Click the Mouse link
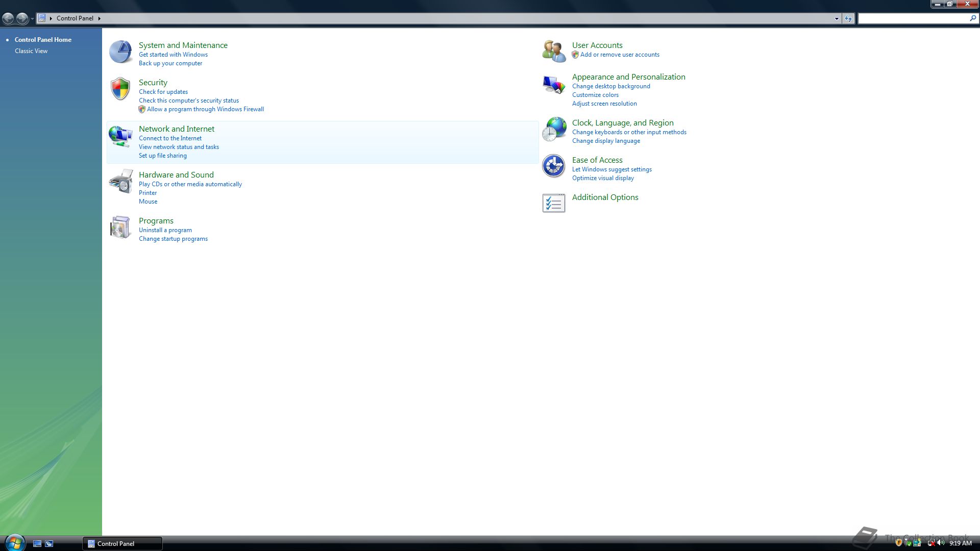This screenshot has width=980, height=551. tap(148, 202)
